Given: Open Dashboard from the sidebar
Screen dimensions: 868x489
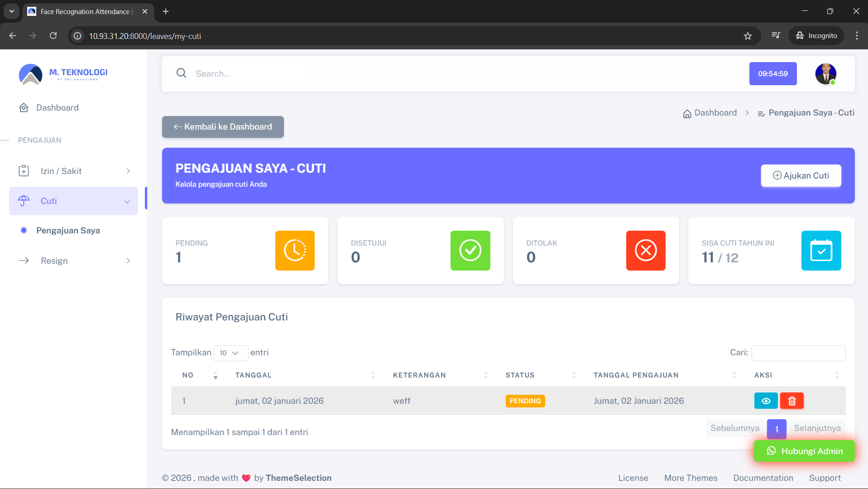Looking at the screenshot, I should click(57, 107).
